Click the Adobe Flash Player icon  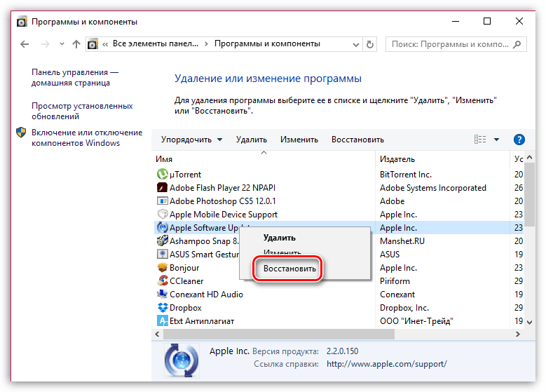point(163,187)
